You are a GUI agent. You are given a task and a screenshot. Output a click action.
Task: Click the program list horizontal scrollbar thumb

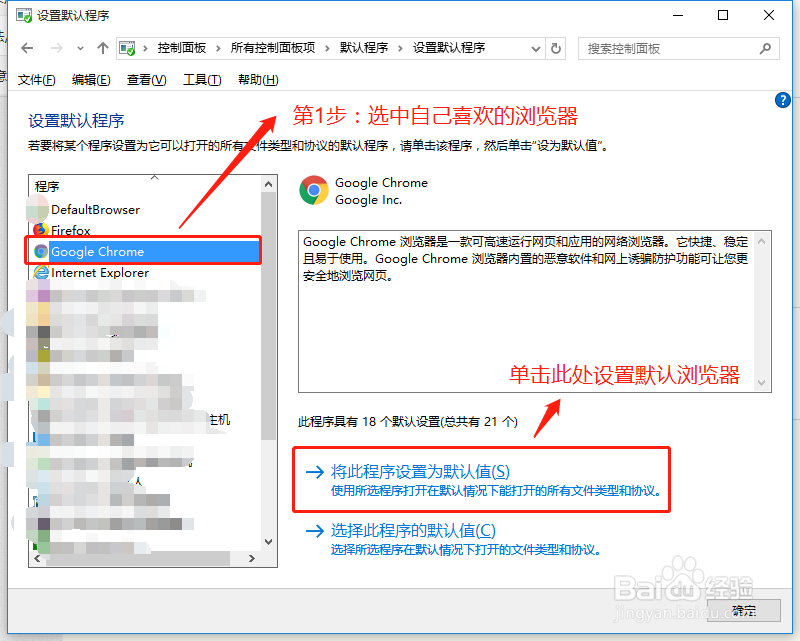point(138,558)
